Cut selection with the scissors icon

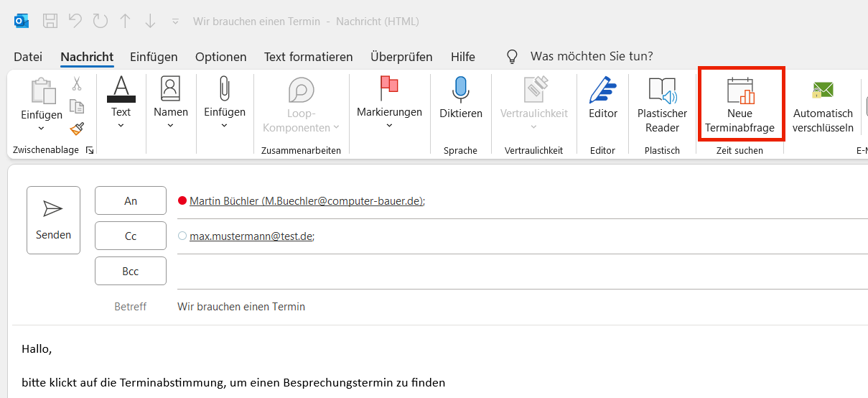pyautogui.click(x=77, y=84)
